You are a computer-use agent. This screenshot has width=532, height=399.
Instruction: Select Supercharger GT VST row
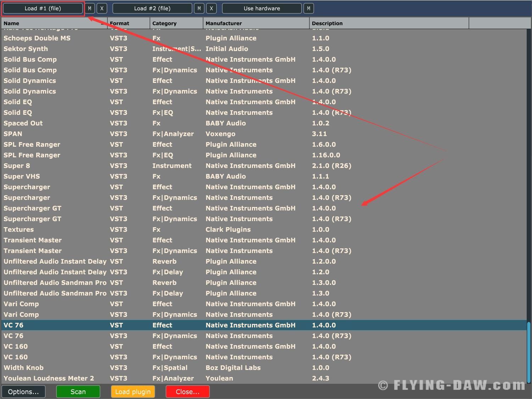tap(264, 208)
